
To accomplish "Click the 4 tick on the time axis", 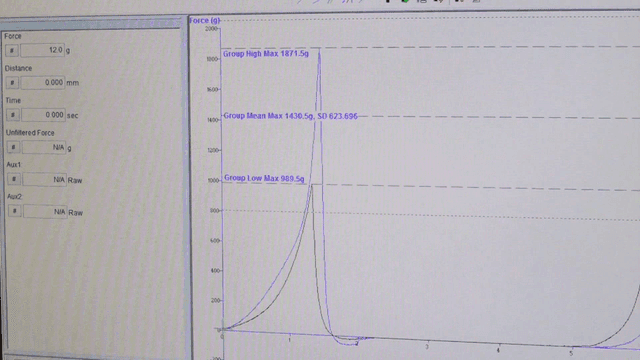I will coord(498,350).
